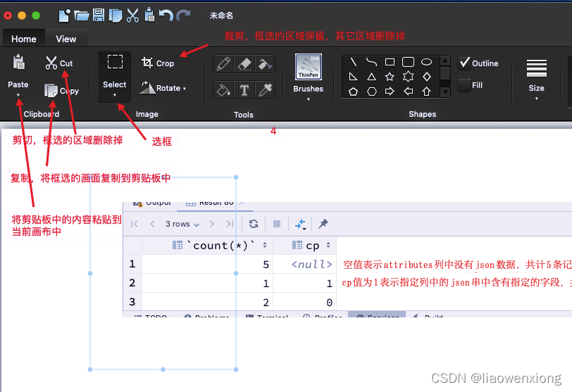572x392 pixels.
Task: Open the Select dropdown arrow
Action: [115, 95]
